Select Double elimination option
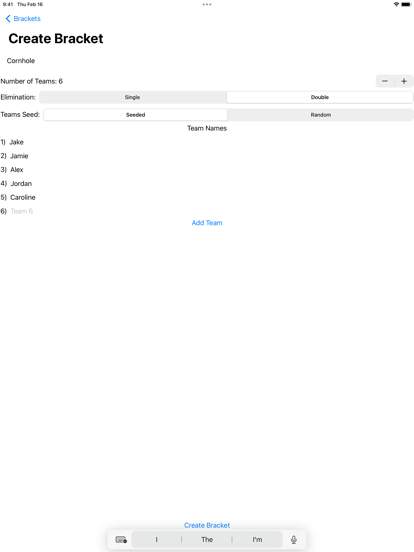This screenshot has width=414, height=552. point(320,97)
